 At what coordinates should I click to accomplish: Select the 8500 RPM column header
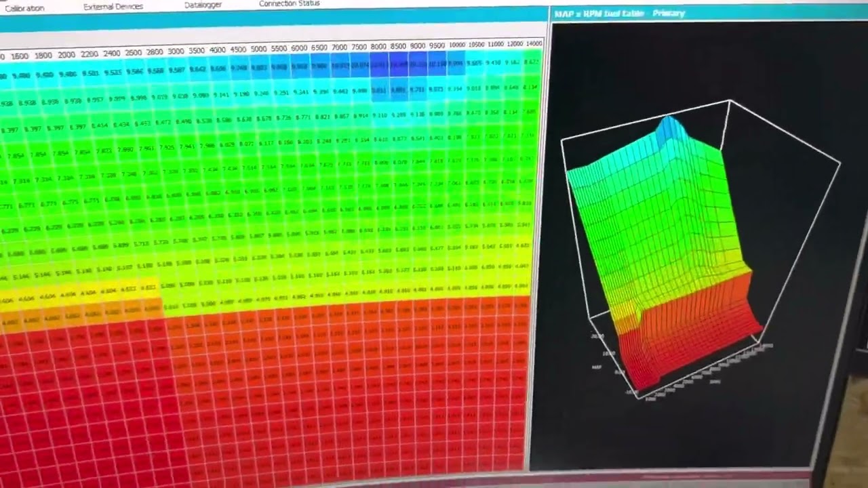click(398, 46)
